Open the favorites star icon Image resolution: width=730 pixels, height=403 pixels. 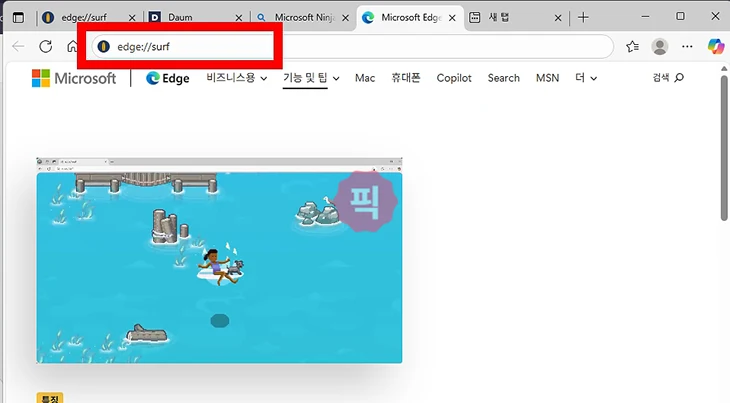pos(632,47)
